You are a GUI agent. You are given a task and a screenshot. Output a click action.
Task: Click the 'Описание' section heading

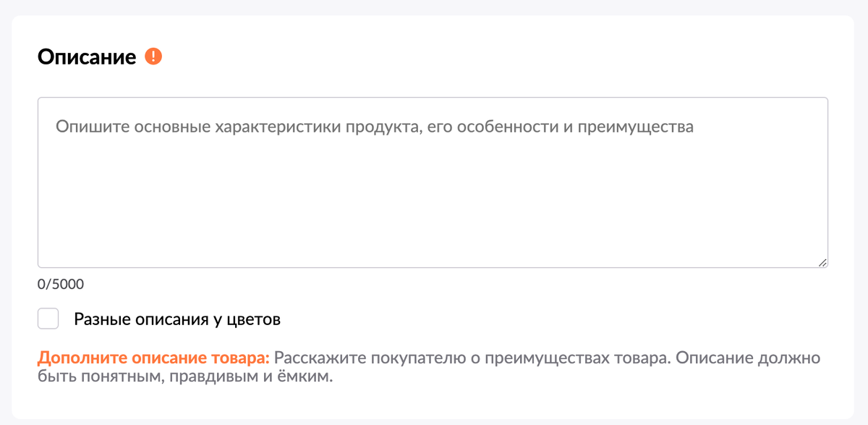(x=87, y=56)
